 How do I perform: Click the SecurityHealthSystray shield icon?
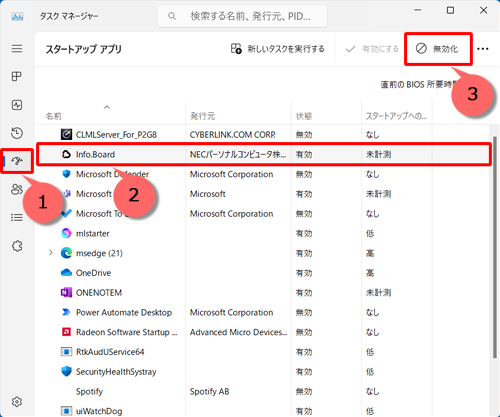coord(66,371)
